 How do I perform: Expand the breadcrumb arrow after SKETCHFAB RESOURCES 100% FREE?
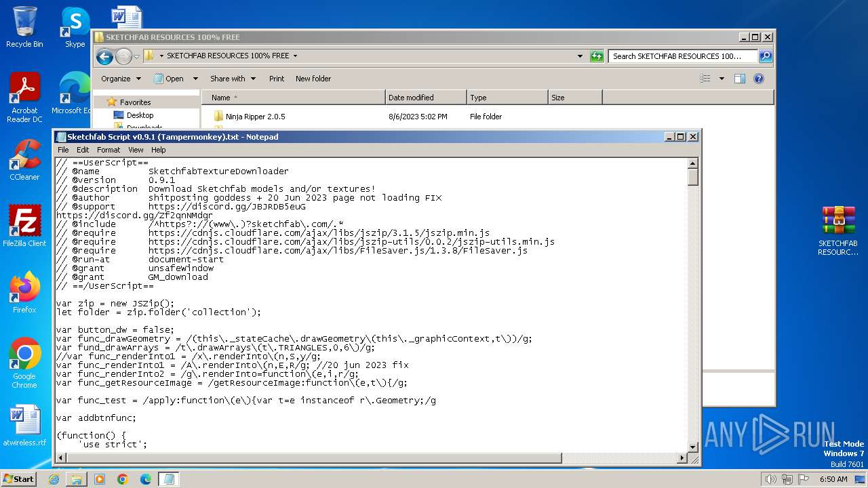point(295,56)
